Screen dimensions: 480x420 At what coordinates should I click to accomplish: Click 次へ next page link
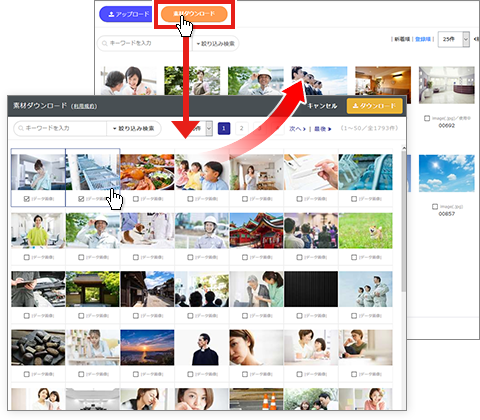tap(297, 129)
